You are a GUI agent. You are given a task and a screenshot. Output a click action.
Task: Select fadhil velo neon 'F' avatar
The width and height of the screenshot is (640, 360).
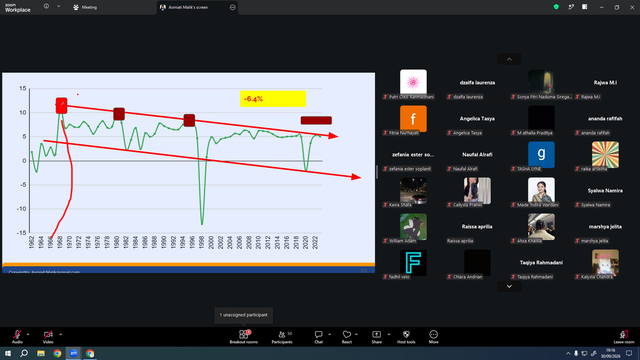[x=413, y=262]
